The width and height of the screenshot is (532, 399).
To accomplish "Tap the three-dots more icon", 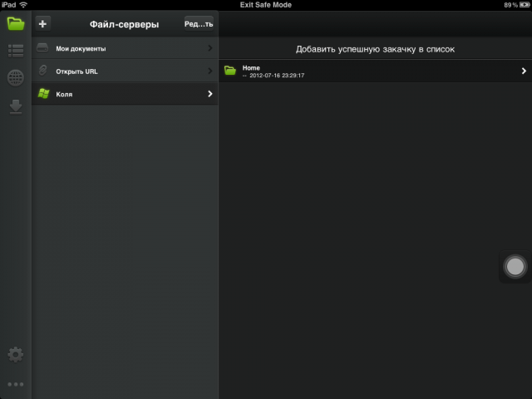I will coord(16,384).
